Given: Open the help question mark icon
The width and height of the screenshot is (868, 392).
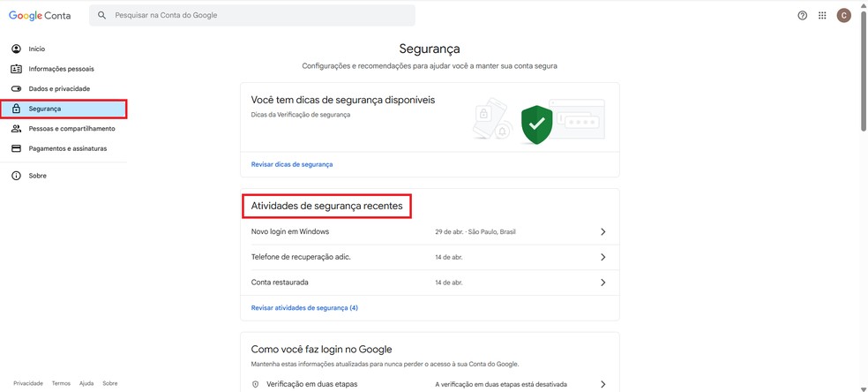Looking at the screenshot, I should [802, 15].
